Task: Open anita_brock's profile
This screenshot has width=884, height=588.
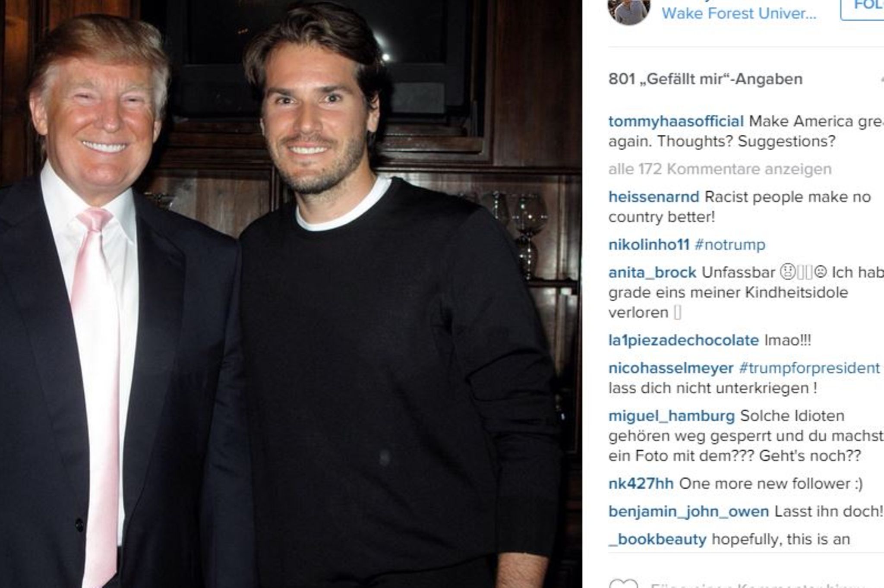Action: coord(652,272)
